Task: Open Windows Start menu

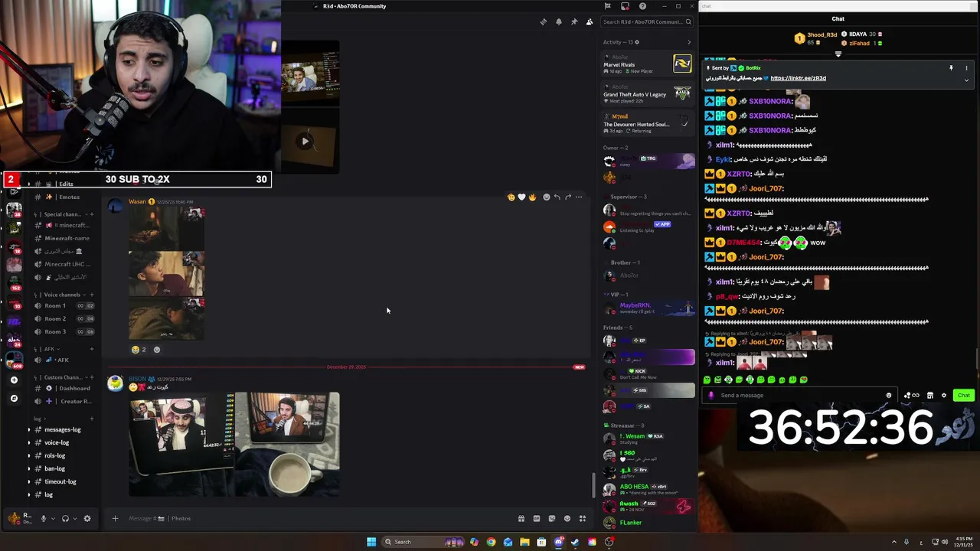Action: (x=371, y=542)
